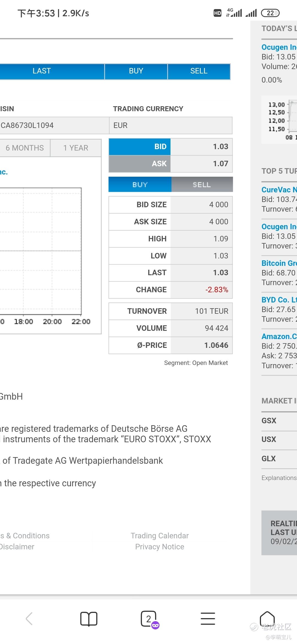
Task: Click the Ocugen mini chart thumbnail
Action: tap(279, 120)
